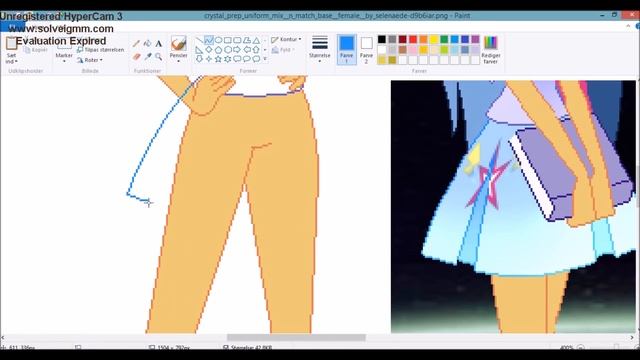Activate Farve 1 foreground color

[347, 49]
